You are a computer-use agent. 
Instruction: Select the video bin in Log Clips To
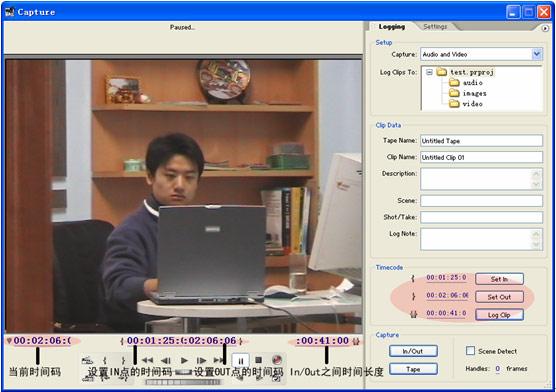coord(473,104)
